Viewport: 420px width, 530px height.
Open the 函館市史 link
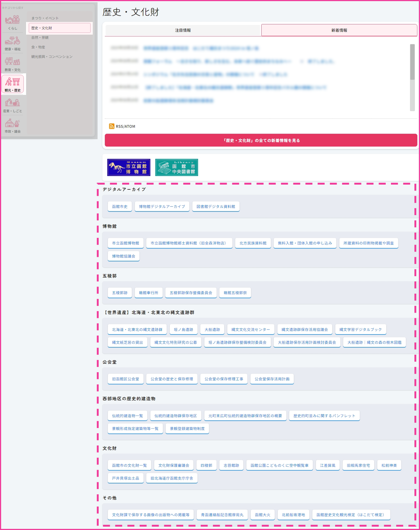click(x=120, y=207)
